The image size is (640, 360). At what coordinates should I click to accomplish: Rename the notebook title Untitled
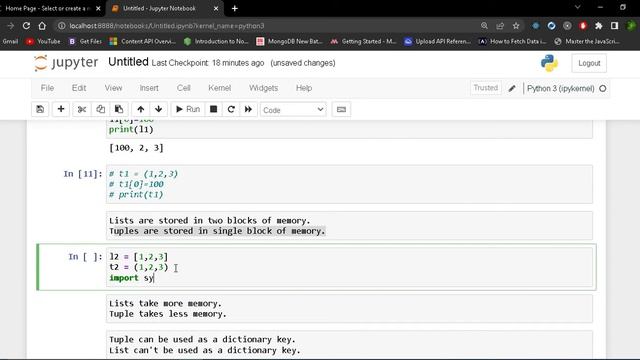click(x=128, y=62)
